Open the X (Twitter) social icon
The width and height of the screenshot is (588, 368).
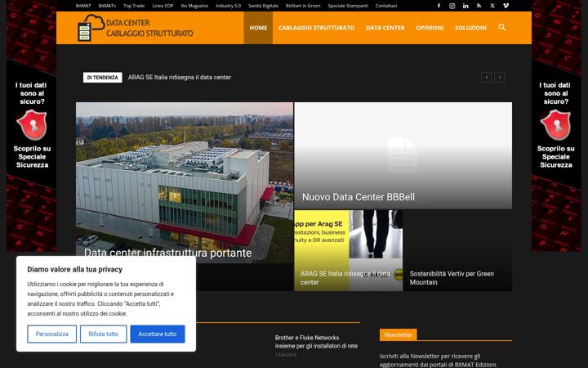(x=492, y=6)
